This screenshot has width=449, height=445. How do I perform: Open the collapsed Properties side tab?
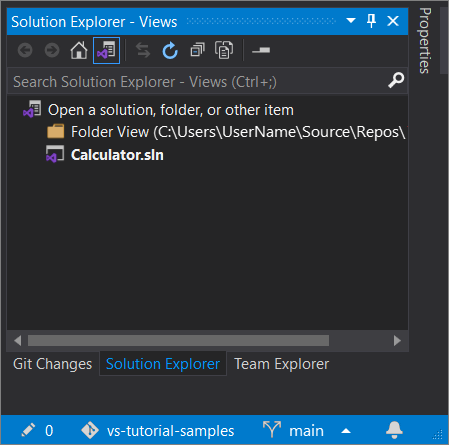point(425,40)
